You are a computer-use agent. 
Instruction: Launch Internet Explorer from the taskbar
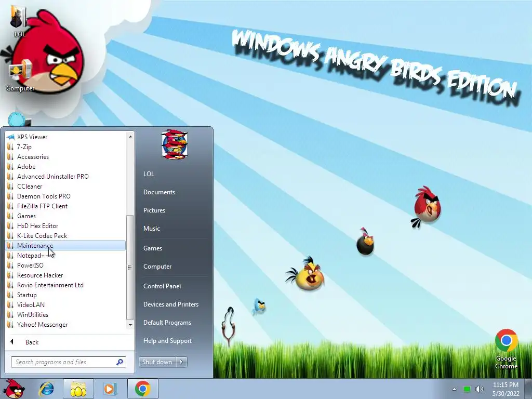click(x=46, y=389)
